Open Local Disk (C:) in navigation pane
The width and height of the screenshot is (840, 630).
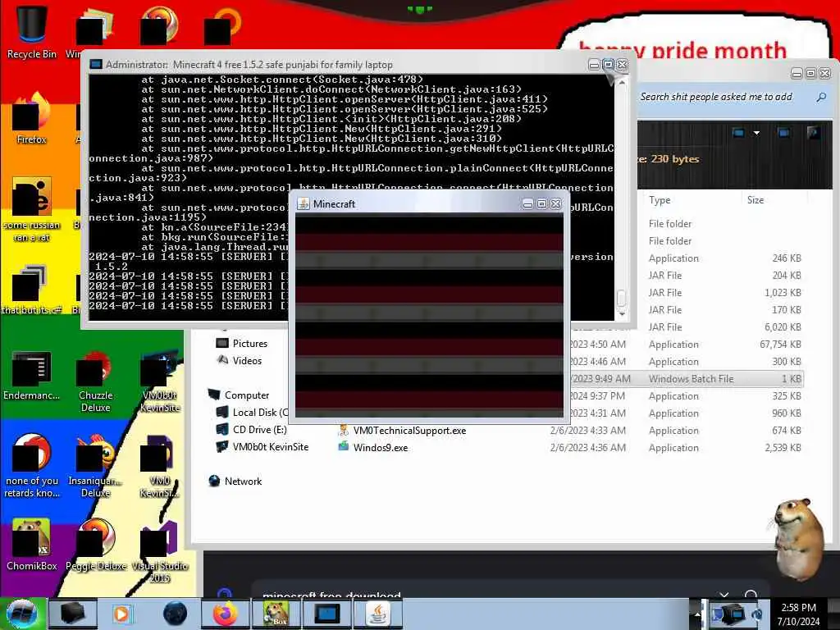(252, 412)
